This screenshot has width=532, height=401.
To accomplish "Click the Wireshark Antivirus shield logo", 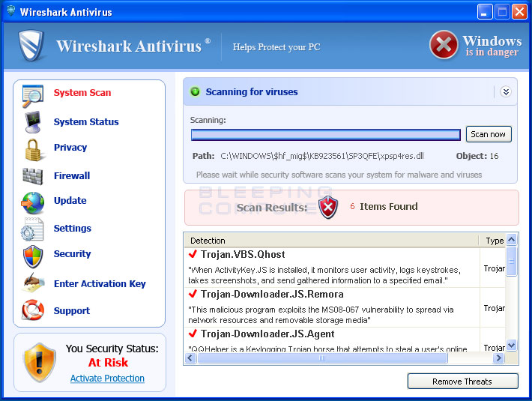I will 31,46.
